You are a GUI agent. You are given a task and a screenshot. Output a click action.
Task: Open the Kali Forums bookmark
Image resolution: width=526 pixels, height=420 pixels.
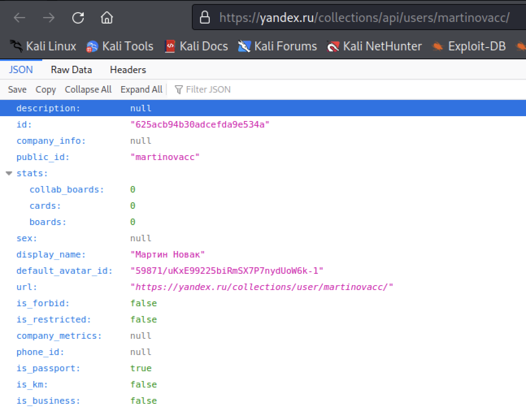click(278, 47)
